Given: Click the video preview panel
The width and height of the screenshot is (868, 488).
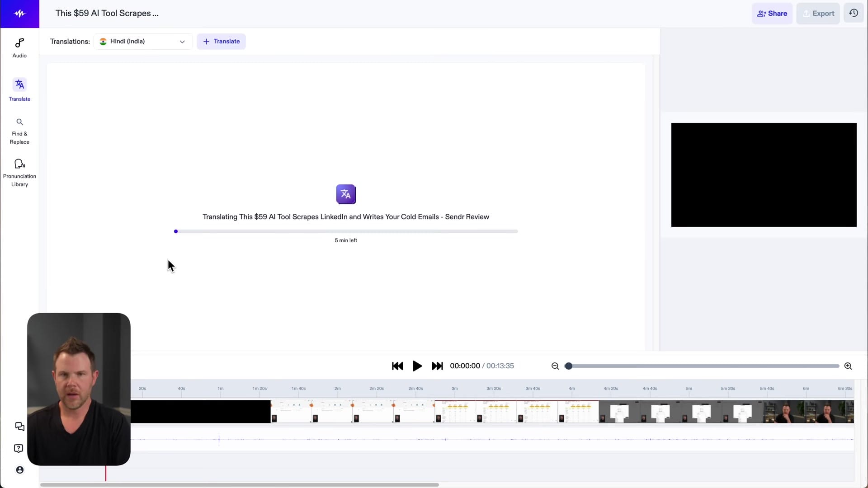Looking at the screenshot, I should 764,175.
